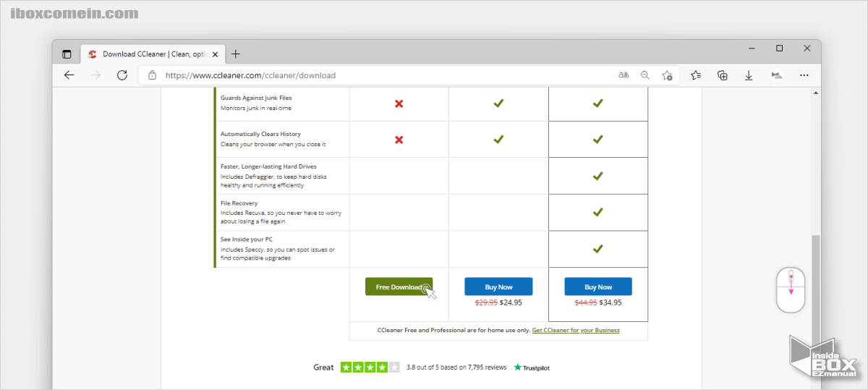Close the Download CCleaner tab
The height and width of the screenshot is (390, 868).
point(216,54)
